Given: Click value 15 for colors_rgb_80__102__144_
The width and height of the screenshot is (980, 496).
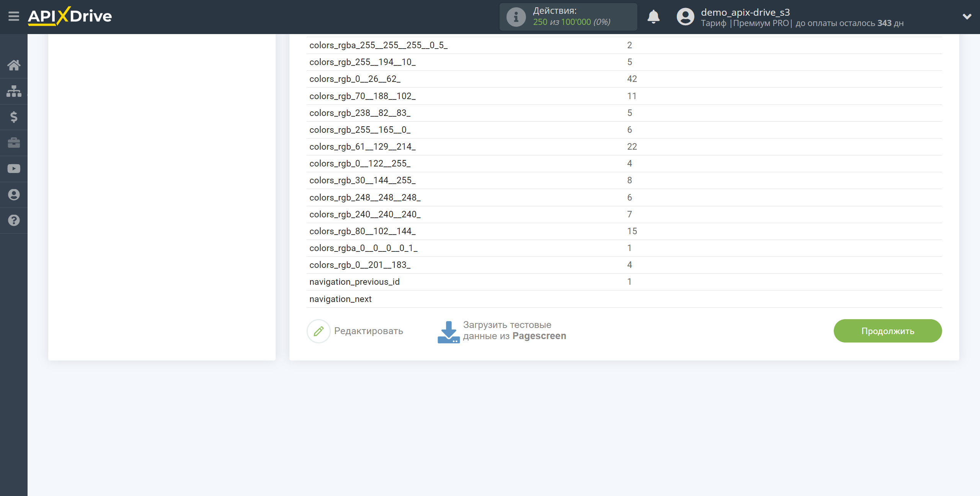Looking at the screenshot, I should point(632,231).
